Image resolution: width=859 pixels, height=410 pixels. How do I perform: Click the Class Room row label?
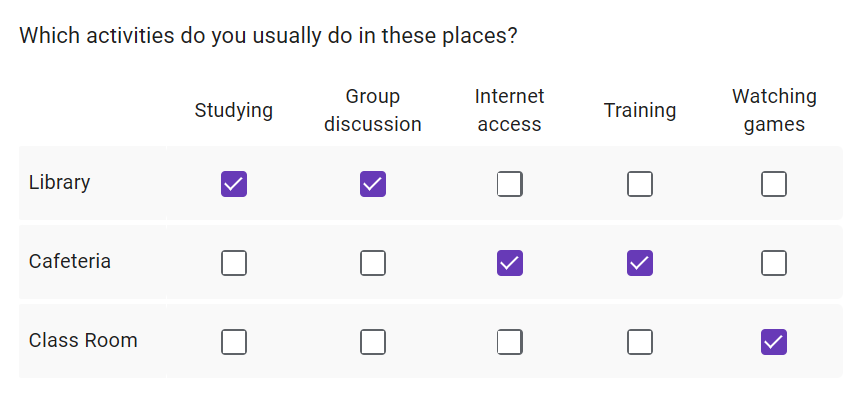83,341
